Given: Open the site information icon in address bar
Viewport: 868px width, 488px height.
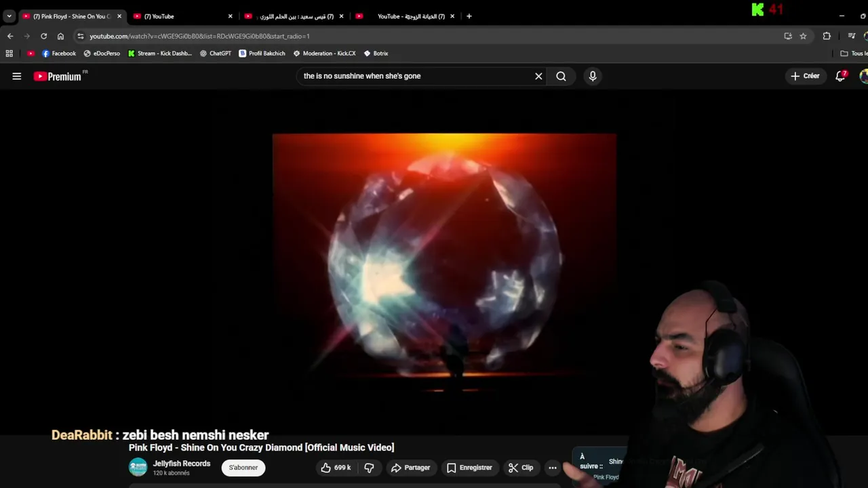Looking at the screenshot, I should point(81,36).
